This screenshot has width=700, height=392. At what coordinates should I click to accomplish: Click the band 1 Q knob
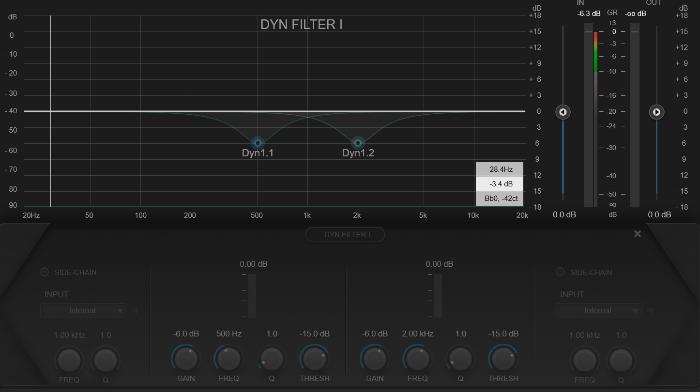coord(271,359)
